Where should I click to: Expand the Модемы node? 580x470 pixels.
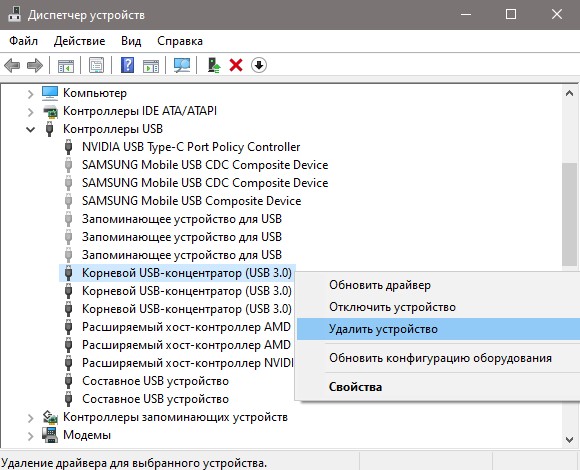click(30, 436)
